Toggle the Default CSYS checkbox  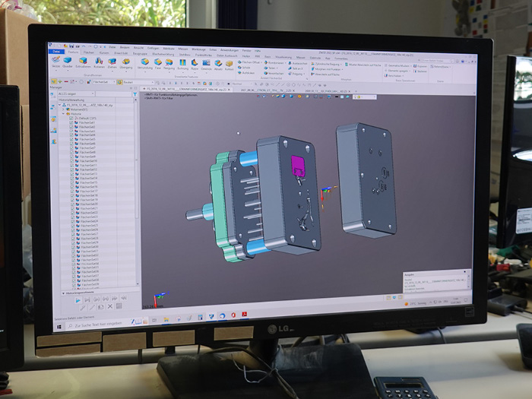(71, 118)
